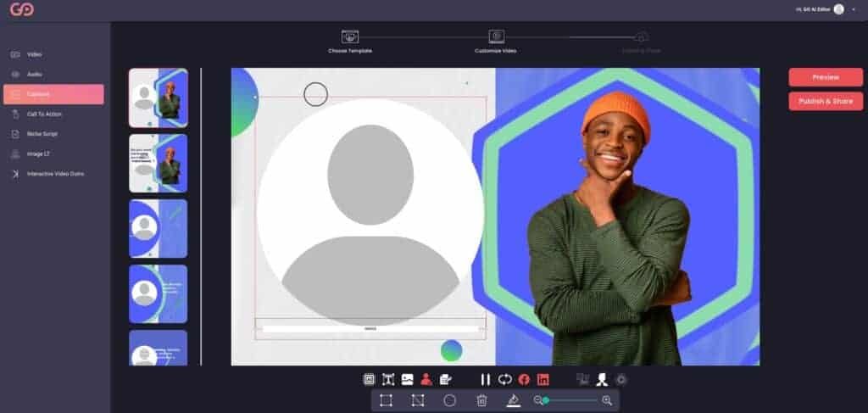
Task: Select first slide thumbnail with man
Action: [159, 98]
